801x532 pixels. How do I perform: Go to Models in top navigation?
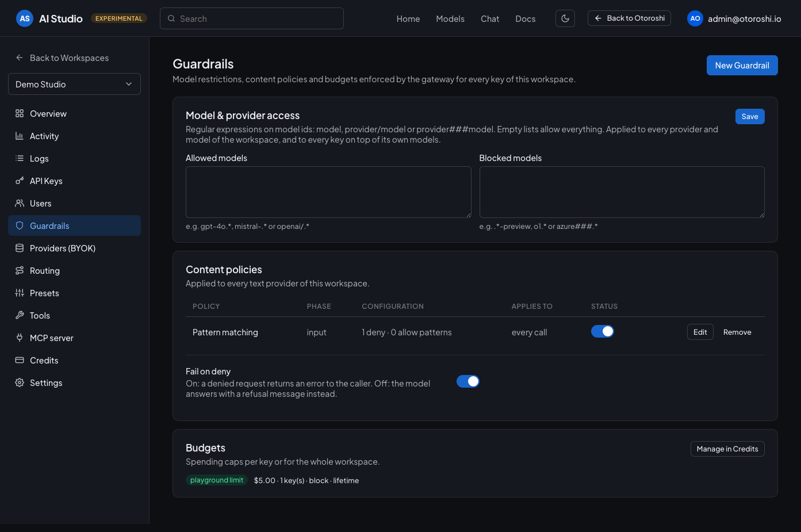tap(450, 19)
